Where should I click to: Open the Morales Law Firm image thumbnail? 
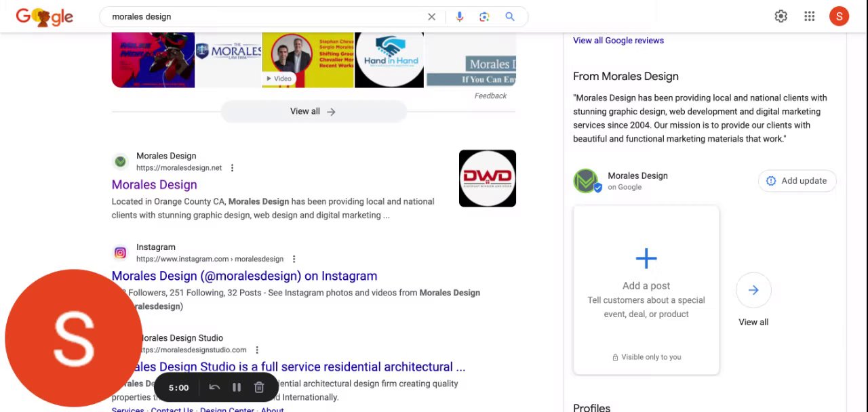[229, 60]
